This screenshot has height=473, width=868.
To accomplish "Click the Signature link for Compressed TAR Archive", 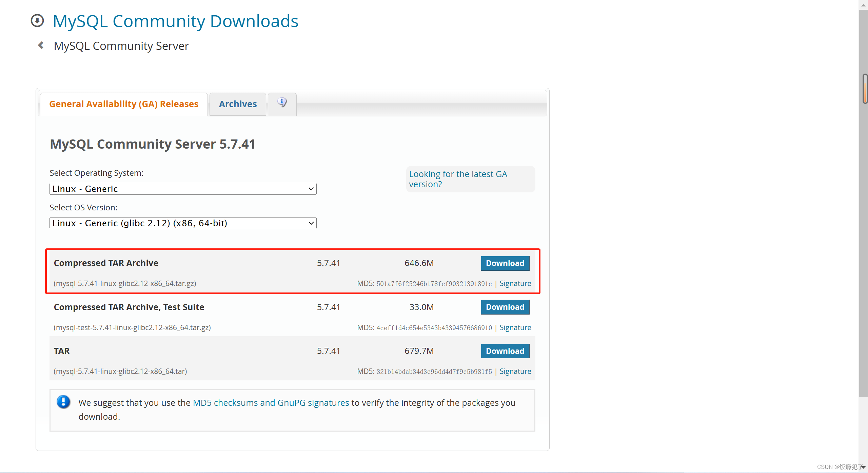I will pyautogui.click(x=515, y=283).
